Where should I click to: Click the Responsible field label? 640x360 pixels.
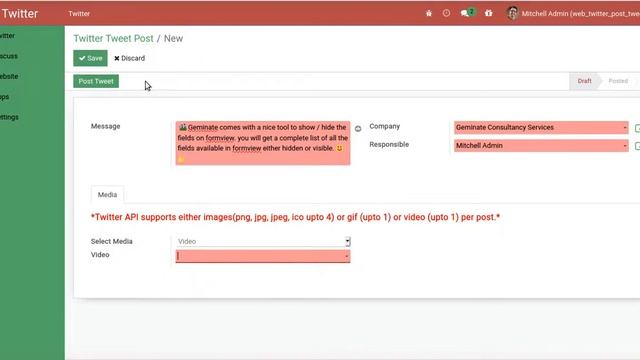[389, 144]
